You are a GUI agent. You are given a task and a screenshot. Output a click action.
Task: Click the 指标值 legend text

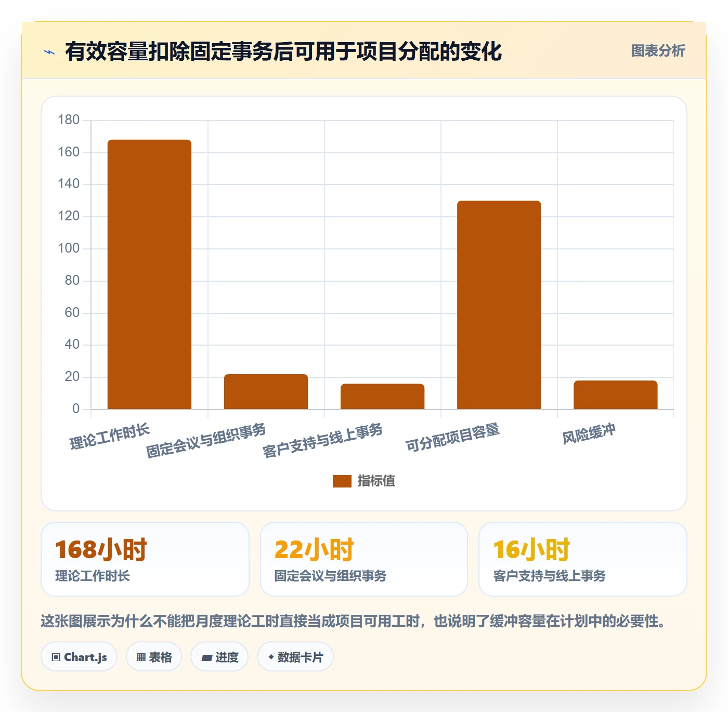pos(376,481)
